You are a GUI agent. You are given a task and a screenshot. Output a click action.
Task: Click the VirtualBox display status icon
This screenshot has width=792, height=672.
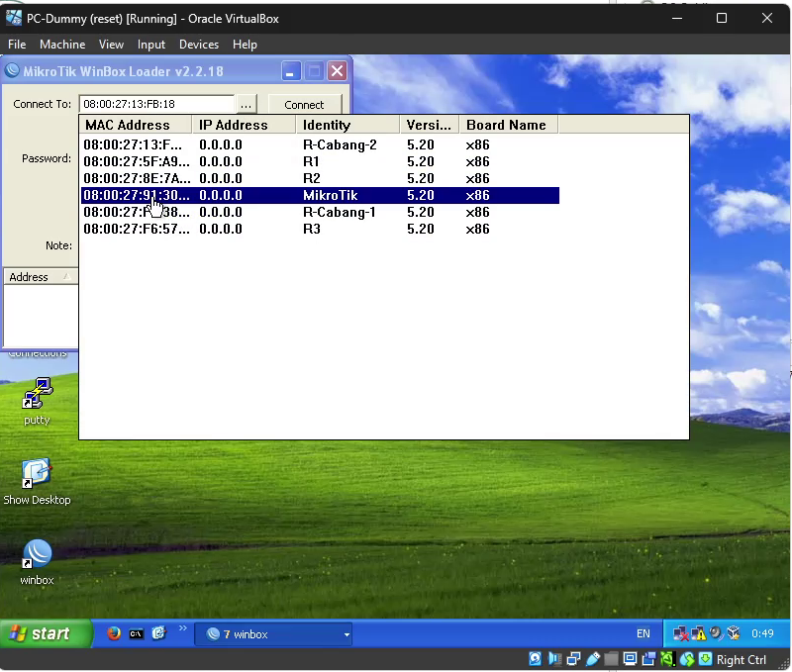[630, 659]
